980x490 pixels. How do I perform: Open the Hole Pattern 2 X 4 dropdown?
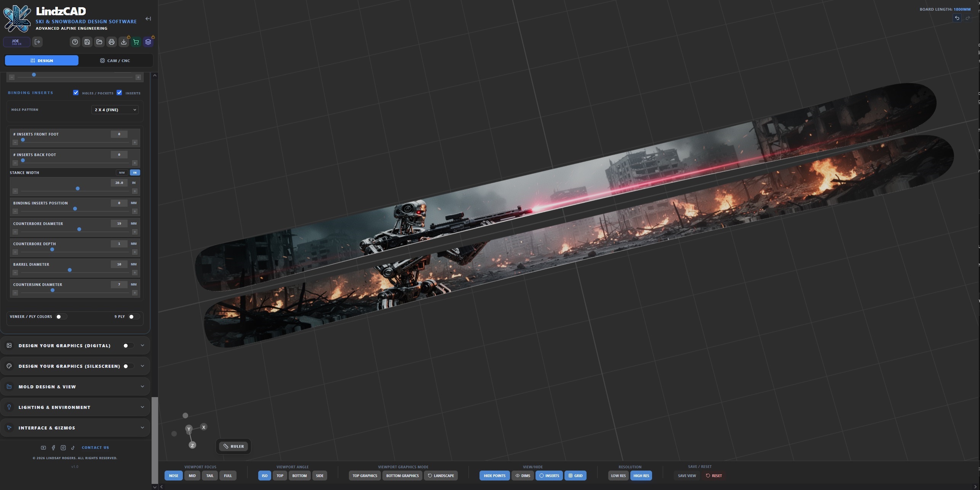pos(115,110)
